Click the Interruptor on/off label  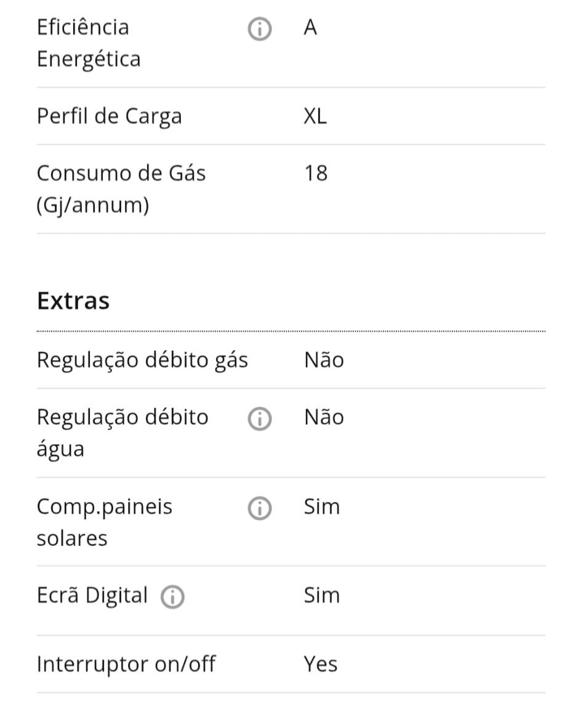point(126,664)
